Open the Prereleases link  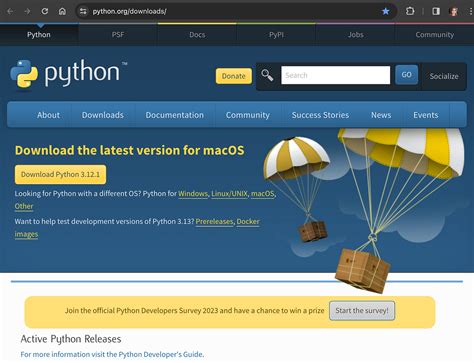pos(214,222)
